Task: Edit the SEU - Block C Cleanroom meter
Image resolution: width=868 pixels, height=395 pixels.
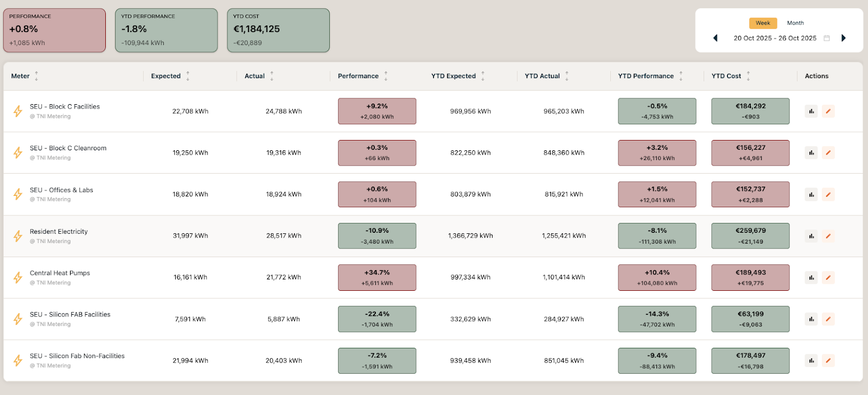Action: (828, 153)
